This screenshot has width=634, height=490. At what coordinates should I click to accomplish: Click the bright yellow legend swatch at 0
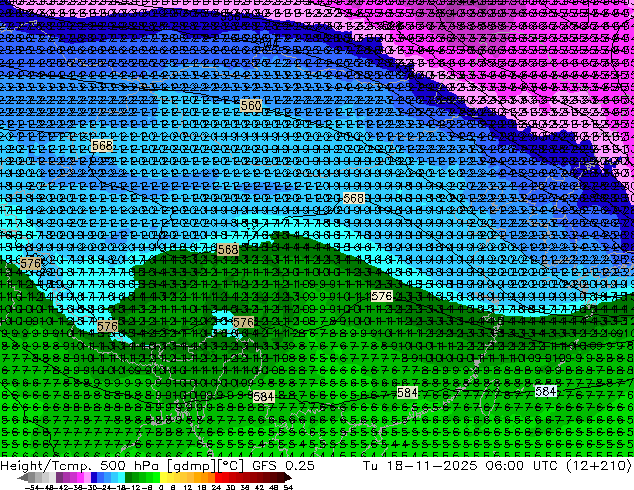[x=163, y=477]
